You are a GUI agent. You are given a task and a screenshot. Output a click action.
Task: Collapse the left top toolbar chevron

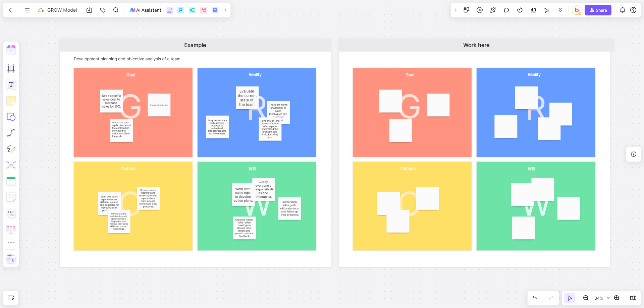pos(226,10)
